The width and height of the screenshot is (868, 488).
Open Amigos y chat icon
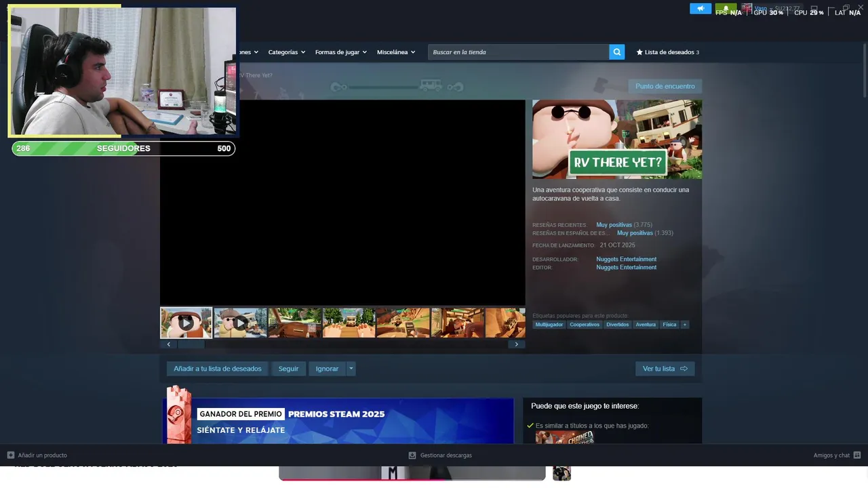pyautogui.click(x=857, y=455)
